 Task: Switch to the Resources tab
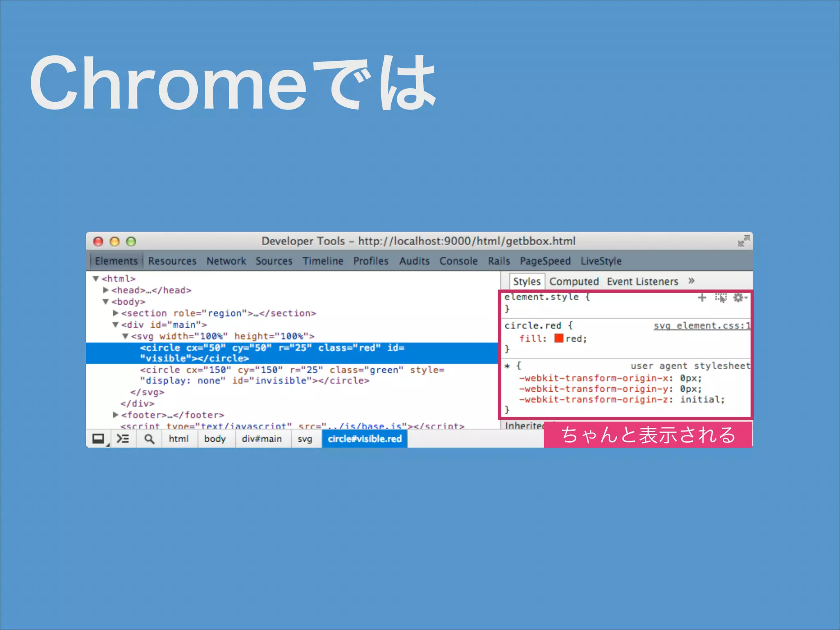(172, 261)
